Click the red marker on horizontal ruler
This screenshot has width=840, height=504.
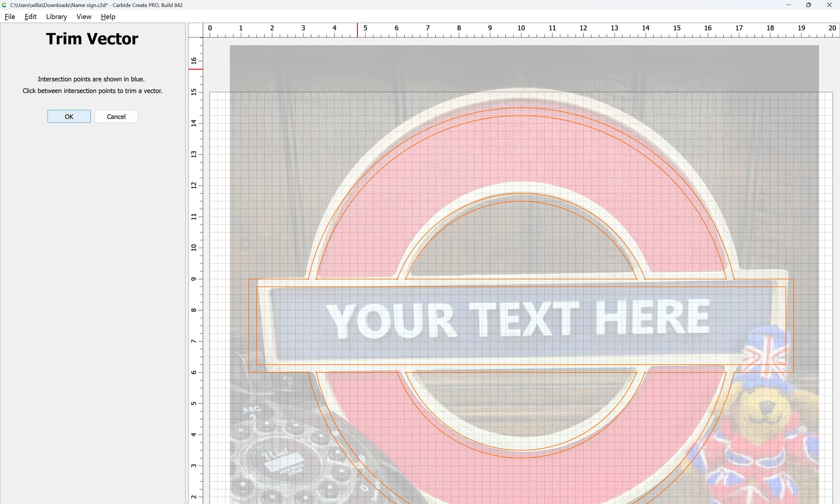357,30
